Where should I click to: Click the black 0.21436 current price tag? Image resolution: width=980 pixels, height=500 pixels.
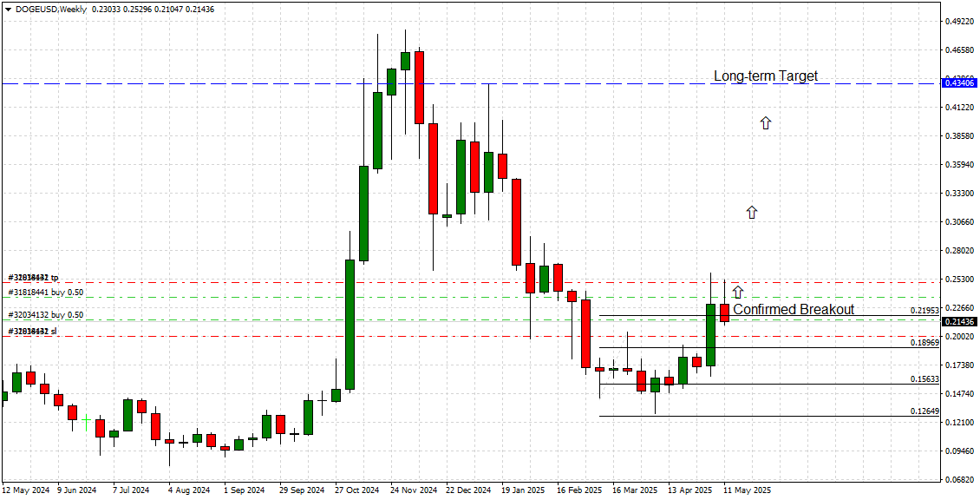(x=959, y=321)
